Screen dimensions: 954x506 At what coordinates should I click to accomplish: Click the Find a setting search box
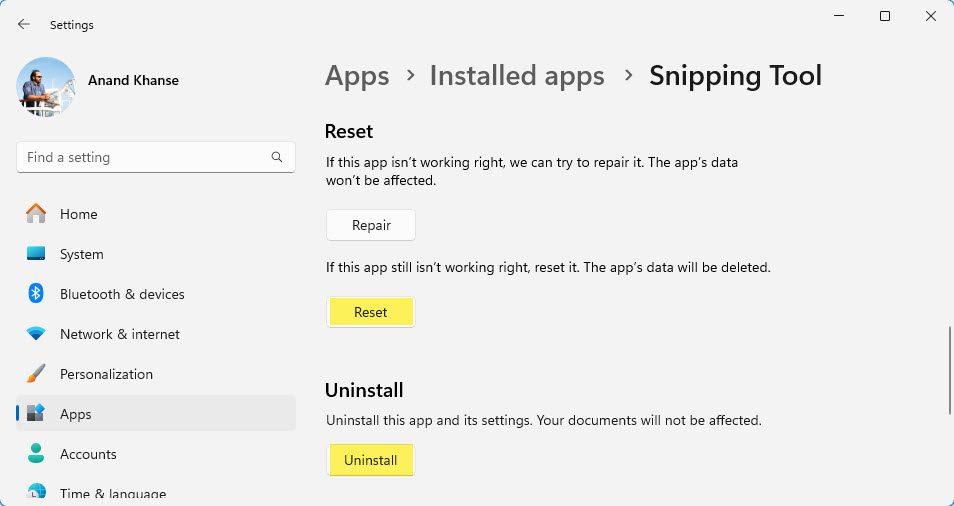click(x=145, y=157)
